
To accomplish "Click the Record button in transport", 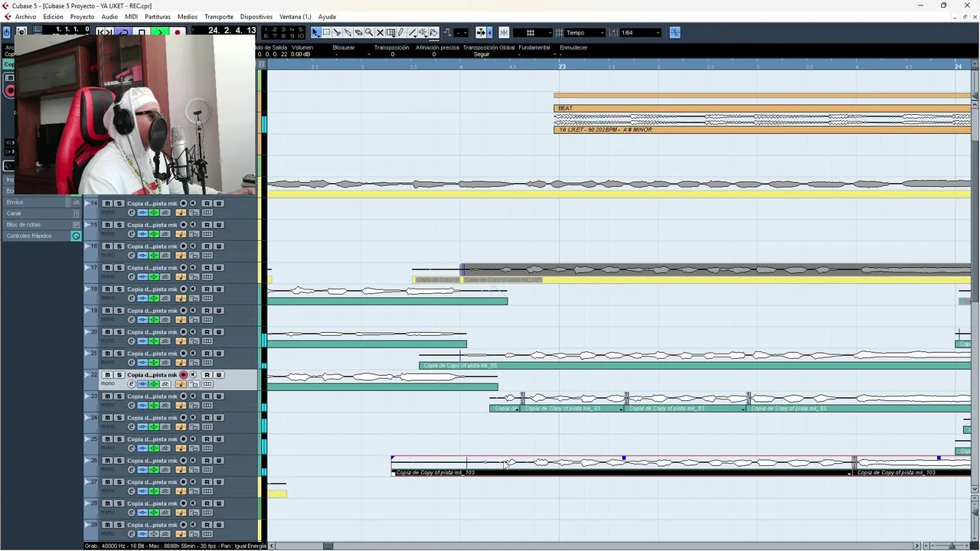I will click(178, 32).
